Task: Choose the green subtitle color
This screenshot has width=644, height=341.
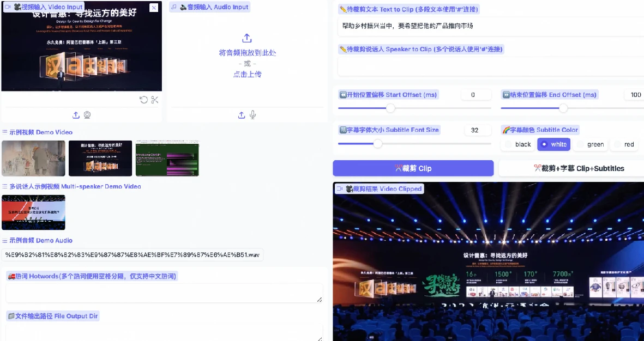Action: tap(589, 144)
